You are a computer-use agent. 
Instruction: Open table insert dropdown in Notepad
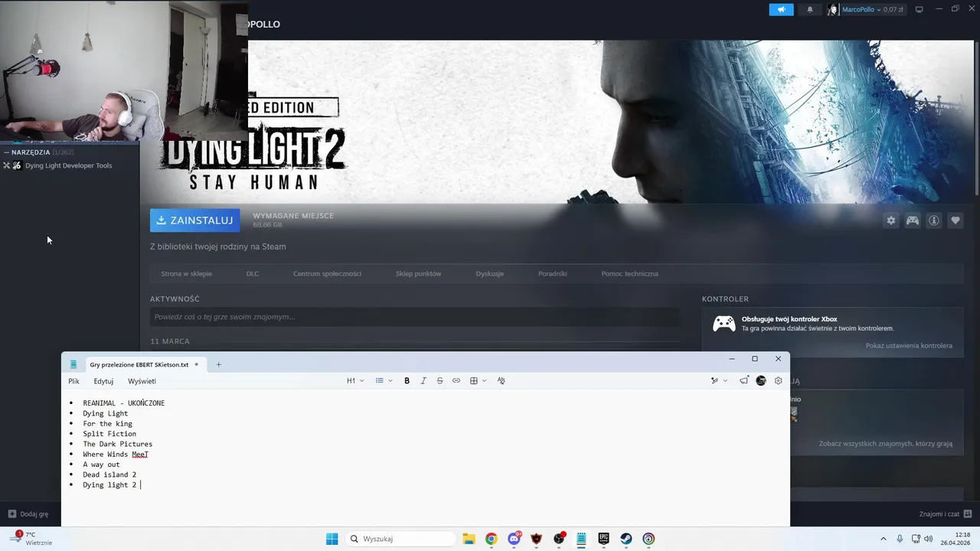coord(478,380)
